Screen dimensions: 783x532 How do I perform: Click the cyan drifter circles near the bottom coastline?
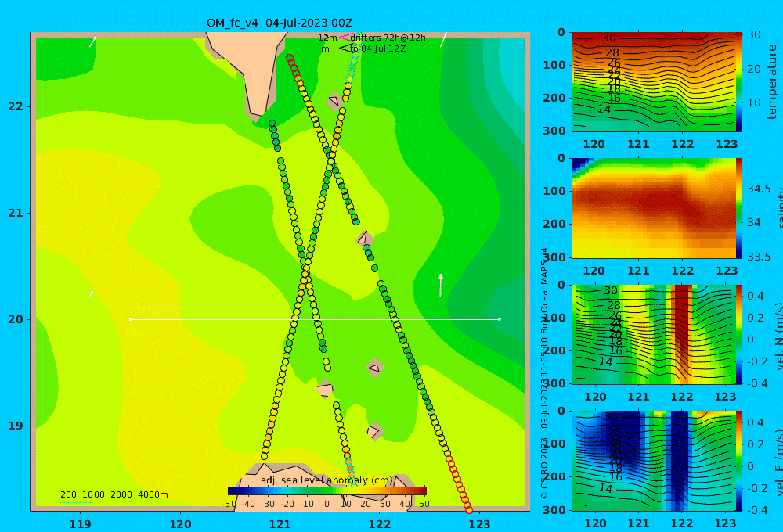coord(351,472)
